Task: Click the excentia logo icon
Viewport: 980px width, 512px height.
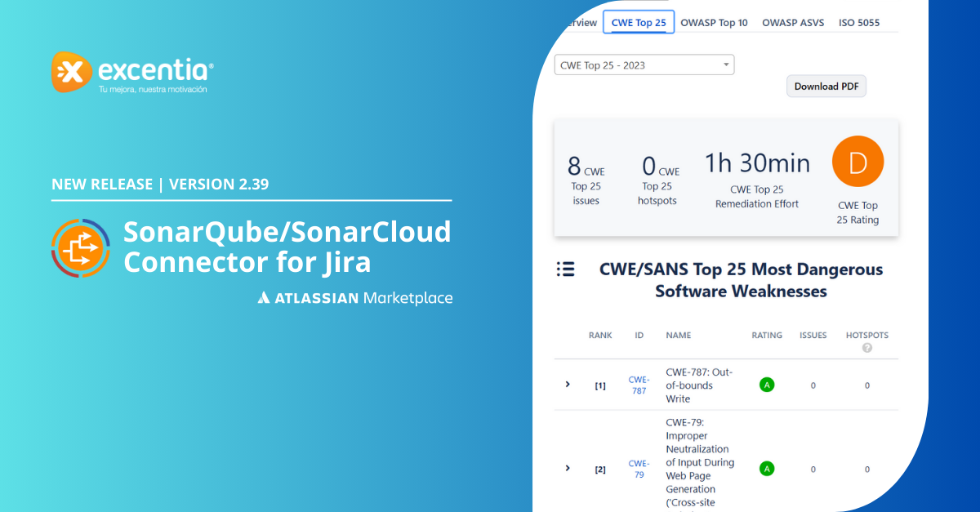Action: (72, 73)
